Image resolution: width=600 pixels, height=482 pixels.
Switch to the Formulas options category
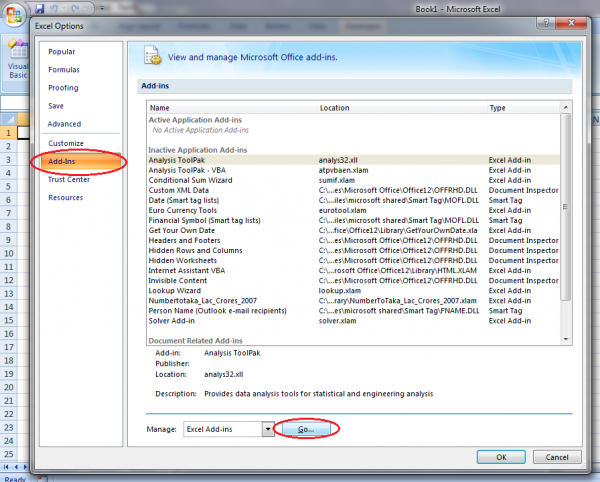[65, 70]
